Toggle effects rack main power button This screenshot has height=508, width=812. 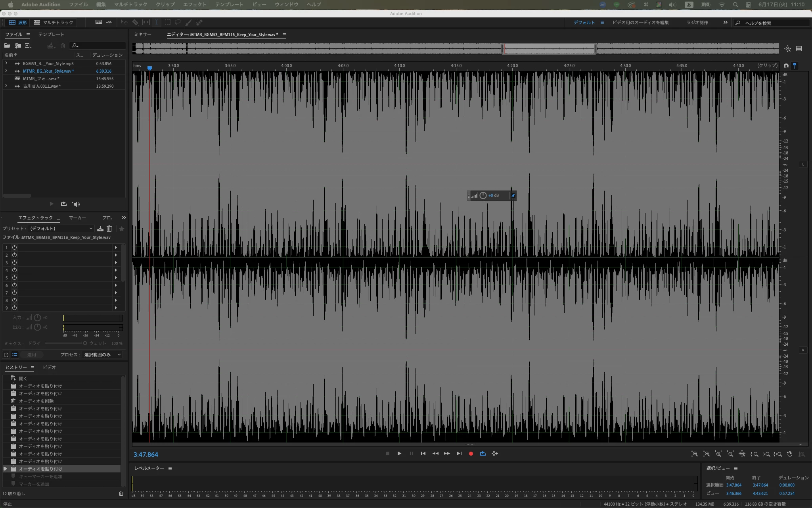[x=6, y=355]
